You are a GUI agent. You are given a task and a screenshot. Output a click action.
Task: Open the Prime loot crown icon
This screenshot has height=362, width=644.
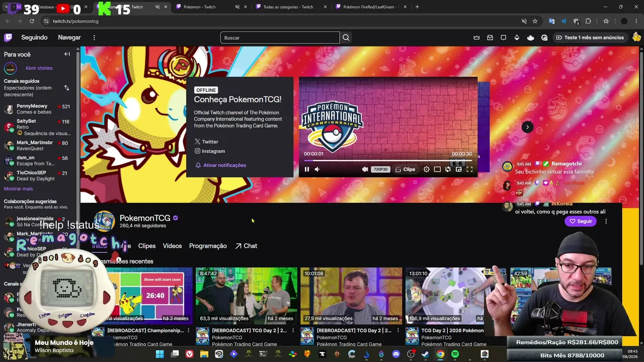coord(476,38)
